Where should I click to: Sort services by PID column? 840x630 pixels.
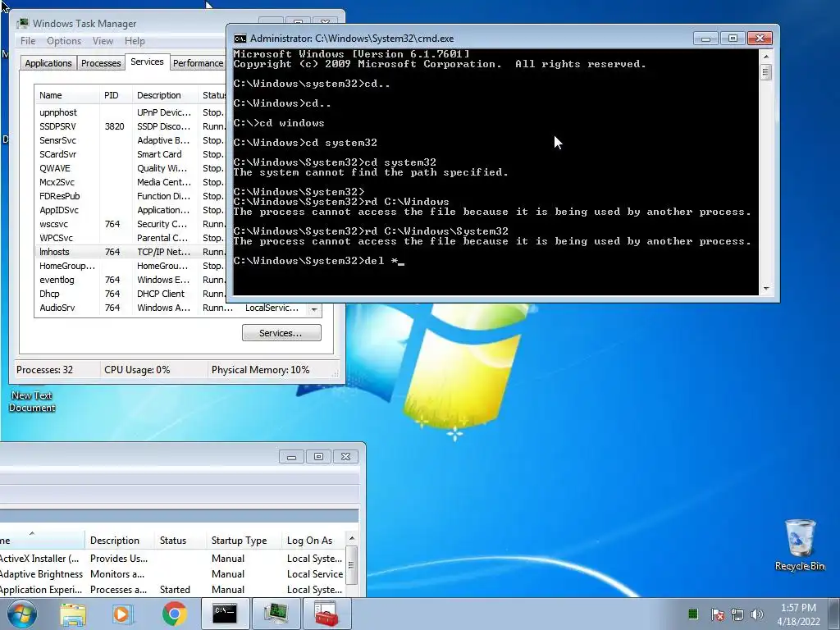(115, 95)
